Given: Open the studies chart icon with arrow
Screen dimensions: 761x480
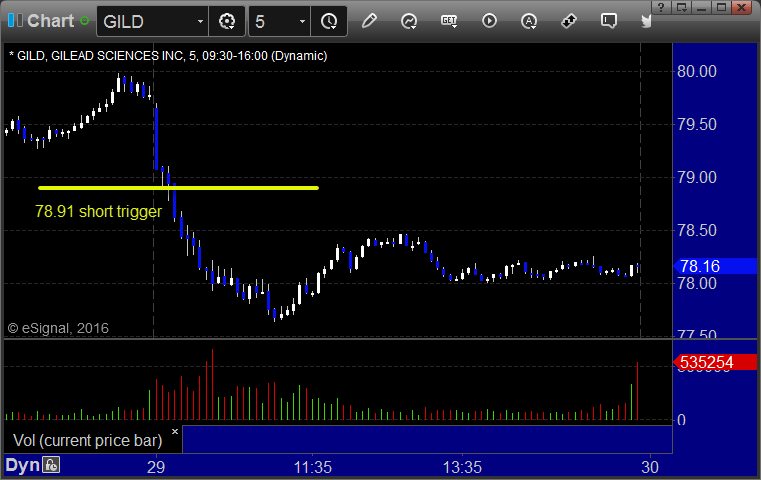Looking at the screenshot, I should (x=409, y=21).
